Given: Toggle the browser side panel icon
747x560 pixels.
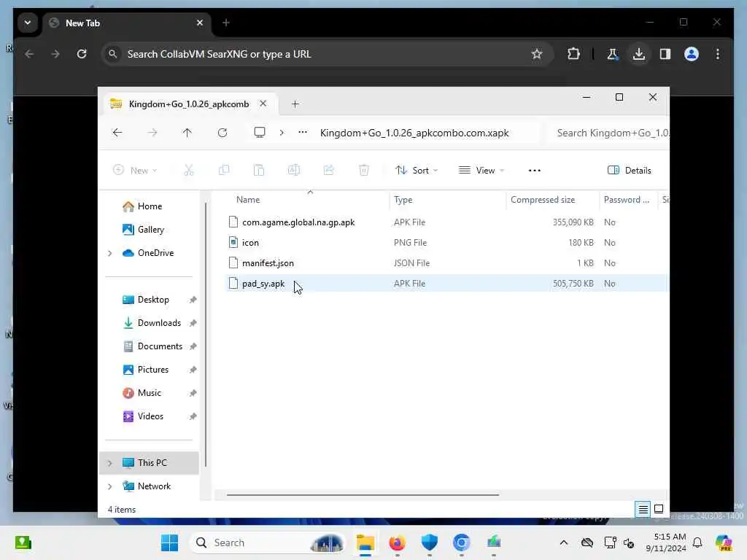Looking at the screenshot, I should (x=665, y=54).
